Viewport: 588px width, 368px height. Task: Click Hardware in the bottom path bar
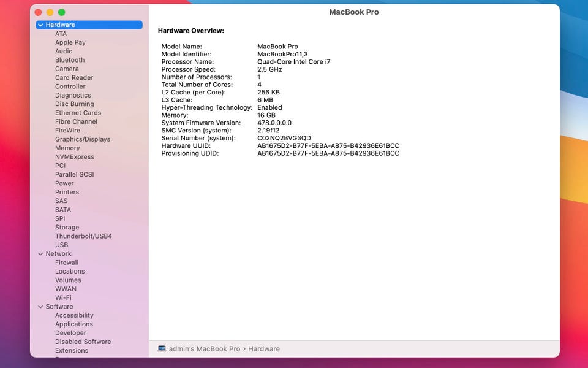pyautogui.click(x=264, y=349)
